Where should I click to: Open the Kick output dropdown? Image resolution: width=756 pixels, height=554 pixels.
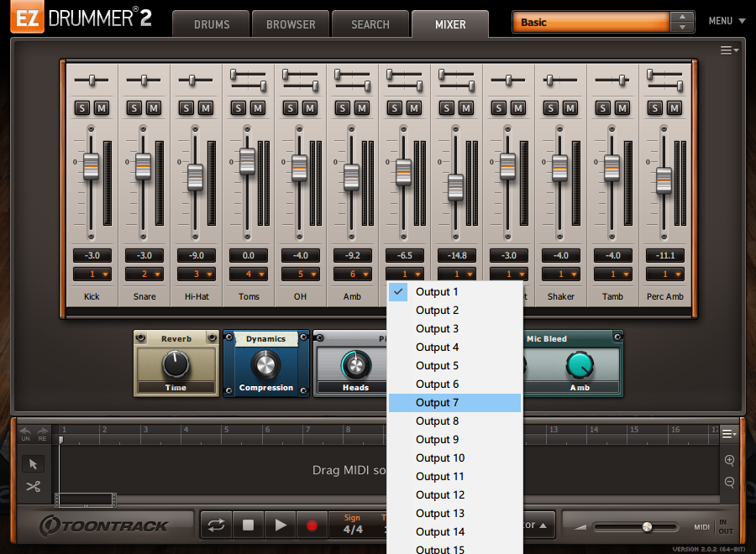[92, 274]
